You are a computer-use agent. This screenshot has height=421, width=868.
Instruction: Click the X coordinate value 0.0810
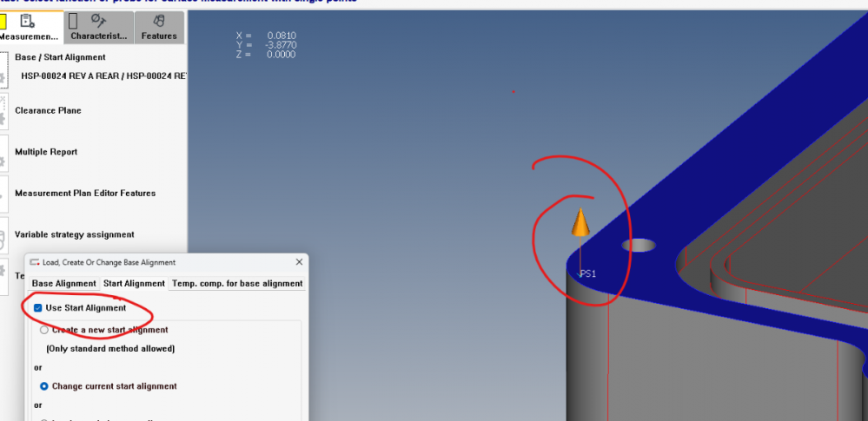pos(282,36)
